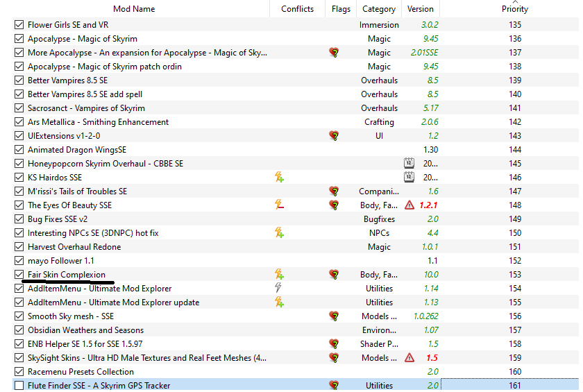This screenshot has width=583, height=392.
Task: Disable Better Vampires 8.5 SE mod
Action: point(19,80)
